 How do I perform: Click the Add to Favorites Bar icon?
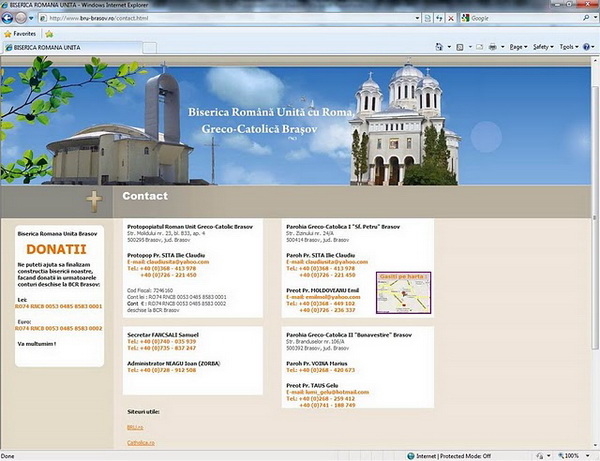point(49,33)
